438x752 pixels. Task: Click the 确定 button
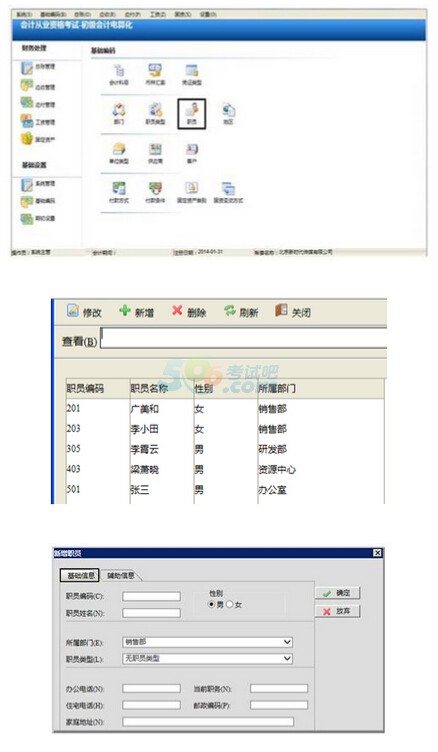pyautogui.click(x=338, y=593)
